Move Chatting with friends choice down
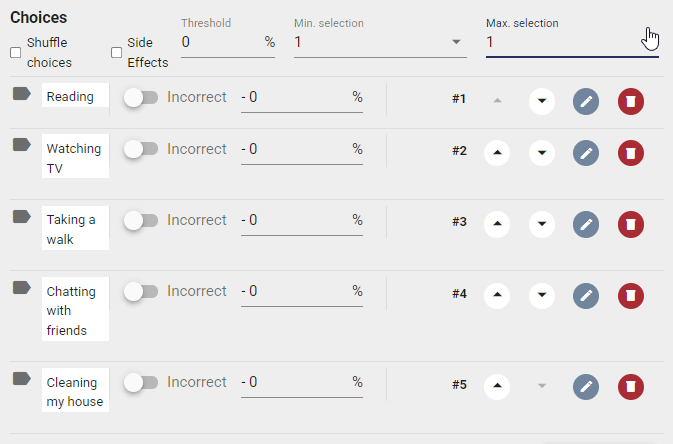Screen dimensions: 673x444 pyautogui.click(x=542, y=295)
